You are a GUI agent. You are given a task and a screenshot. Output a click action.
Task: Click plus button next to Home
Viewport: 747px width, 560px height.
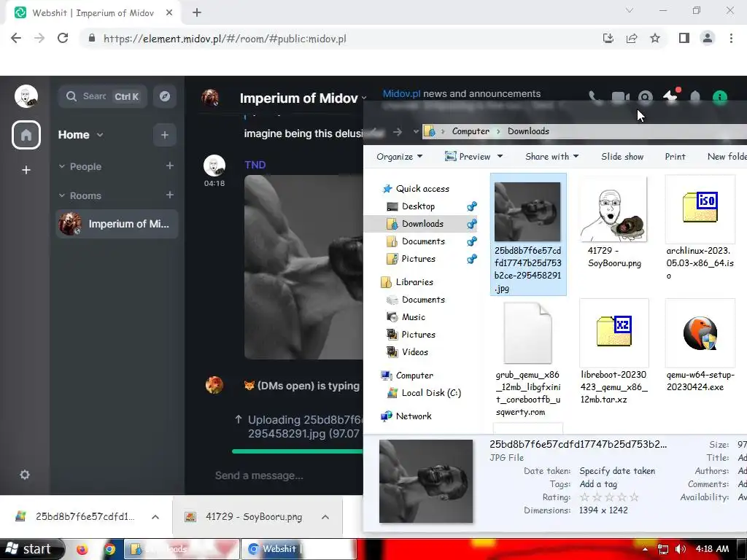[x=165, y=135]
